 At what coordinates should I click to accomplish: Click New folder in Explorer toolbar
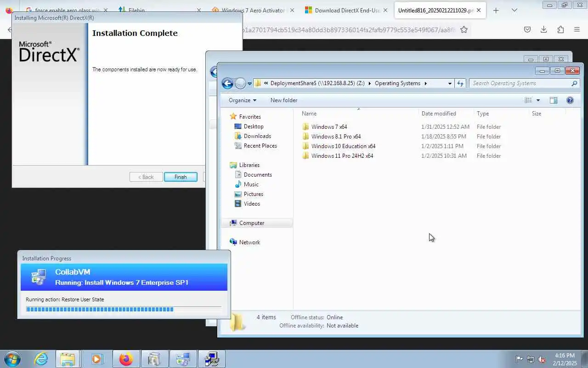coord(284,100)
